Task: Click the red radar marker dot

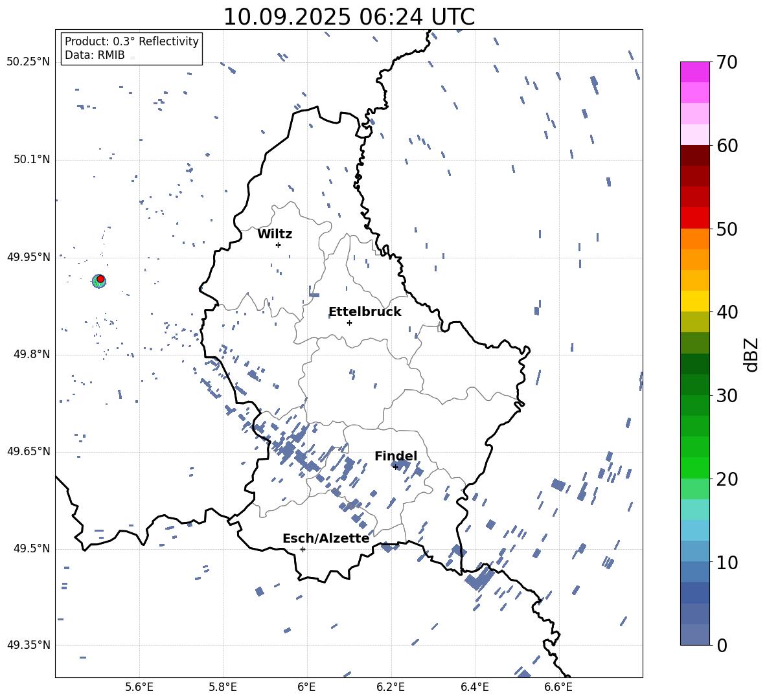Action: (100, 279)
